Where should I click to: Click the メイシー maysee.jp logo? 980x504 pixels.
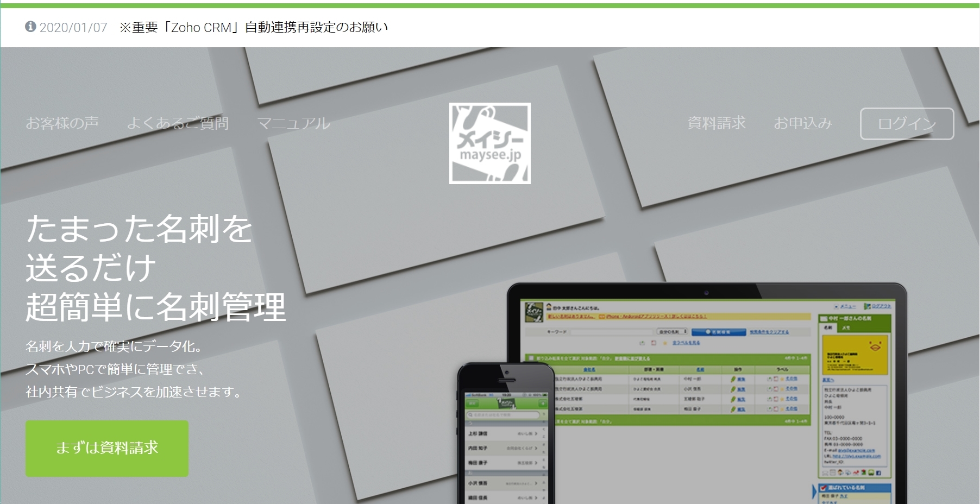point(490,143)
